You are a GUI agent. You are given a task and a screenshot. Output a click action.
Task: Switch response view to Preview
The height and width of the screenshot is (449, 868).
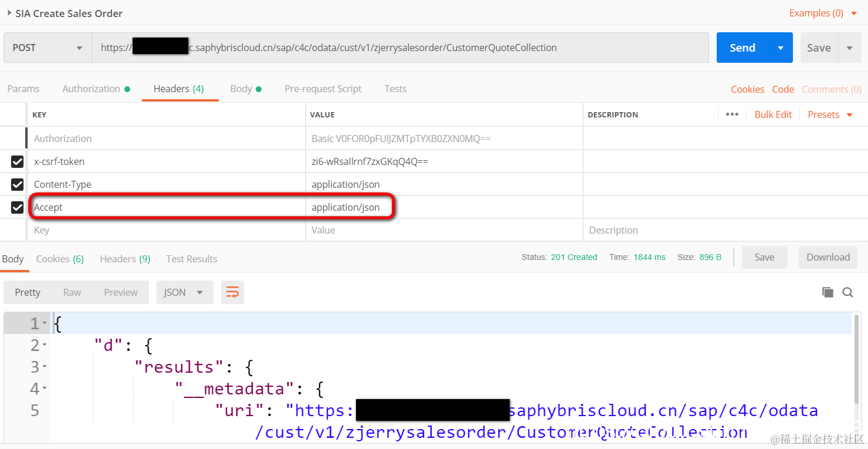[x=121, y=292]
